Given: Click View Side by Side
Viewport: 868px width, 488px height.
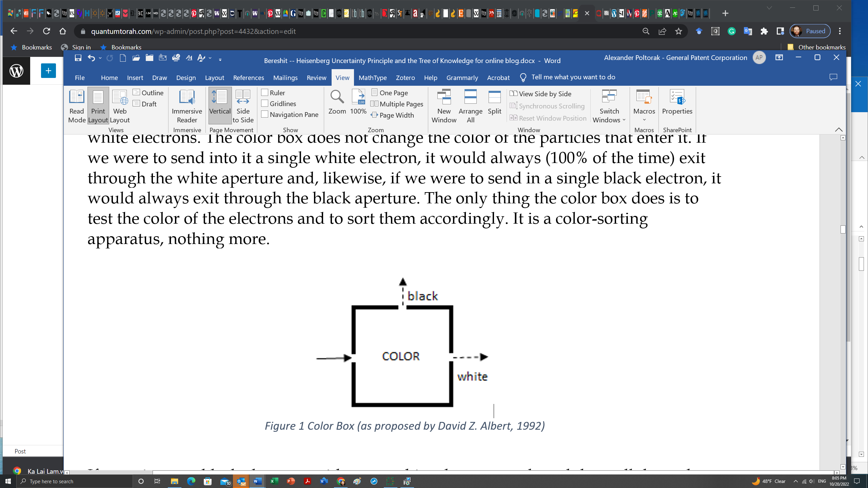Looking at the screenshot, I should tap(541, 94).
